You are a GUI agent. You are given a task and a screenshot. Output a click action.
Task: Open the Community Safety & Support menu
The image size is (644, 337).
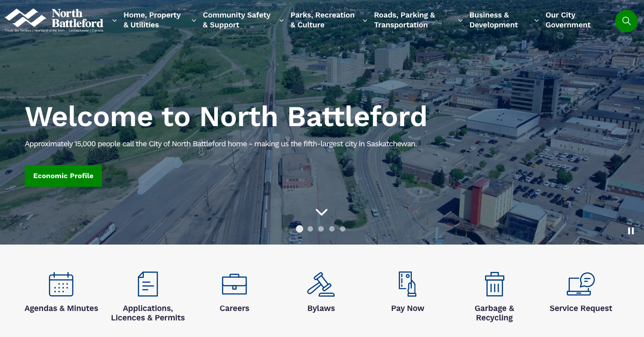(x=237, y=20)
